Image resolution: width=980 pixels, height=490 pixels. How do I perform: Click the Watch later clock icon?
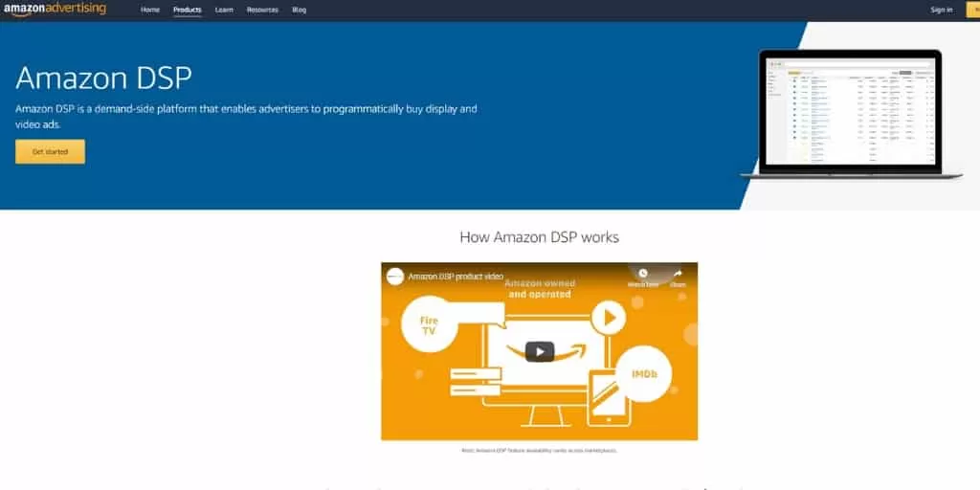(x=643, y=273)
